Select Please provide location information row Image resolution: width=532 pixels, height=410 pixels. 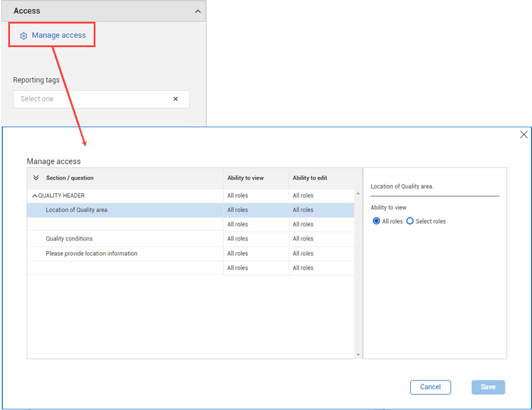point(91,254)
